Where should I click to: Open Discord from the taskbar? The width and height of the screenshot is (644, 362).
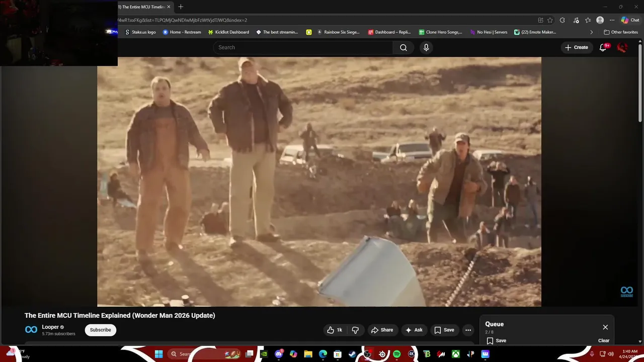coord(279,354)
